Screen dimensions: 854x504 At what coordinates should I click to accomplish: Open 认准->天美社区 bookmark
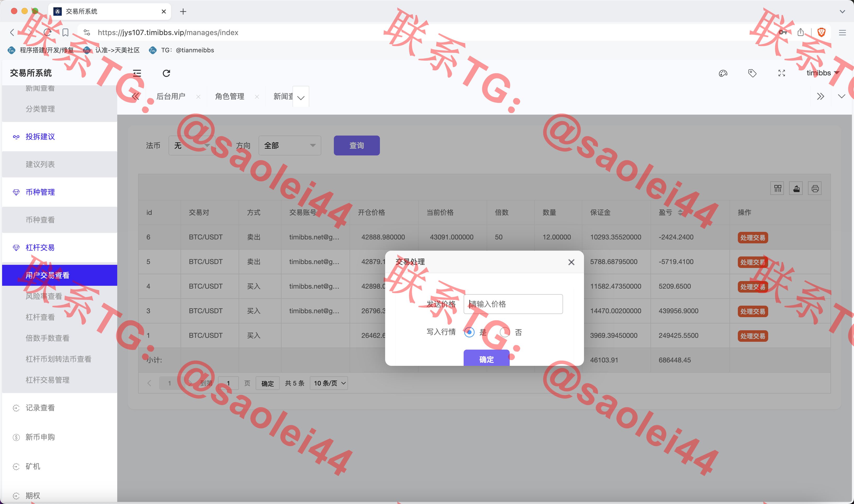tap(112, 50)
